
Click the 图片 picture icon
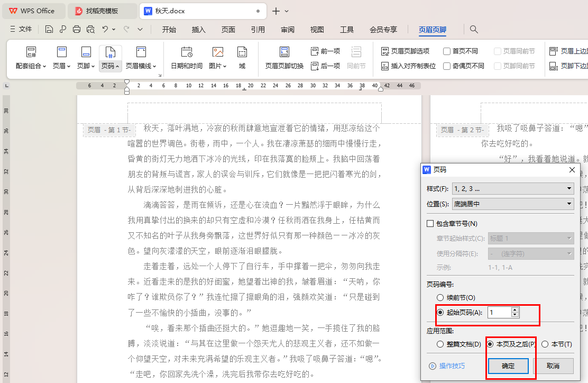coord(217,52)
